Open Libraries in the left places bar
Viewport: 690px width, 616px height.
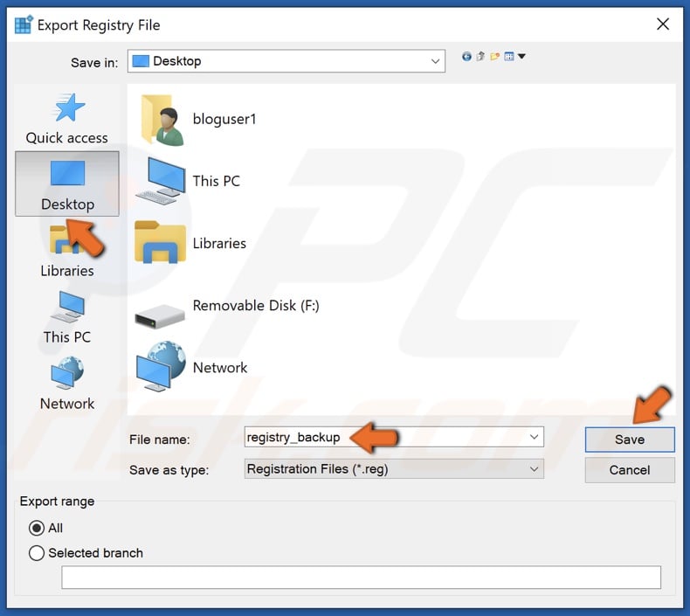(x=67, y=250)
